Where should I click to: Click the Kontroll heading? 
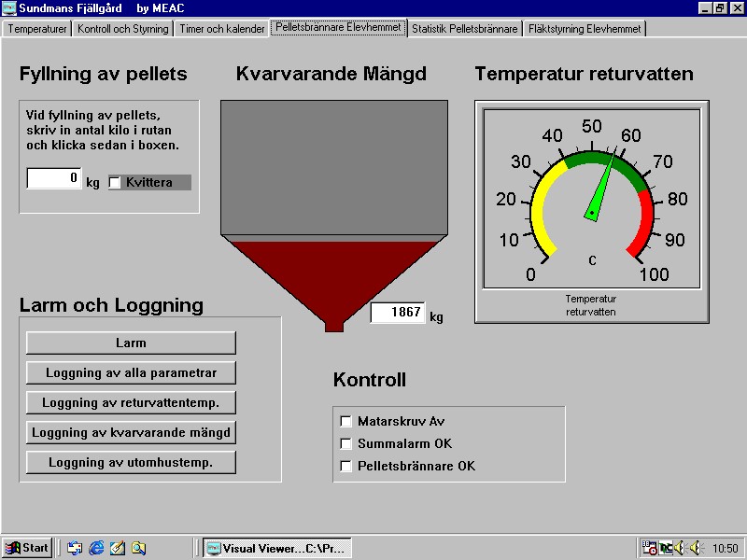coord(370,380)
